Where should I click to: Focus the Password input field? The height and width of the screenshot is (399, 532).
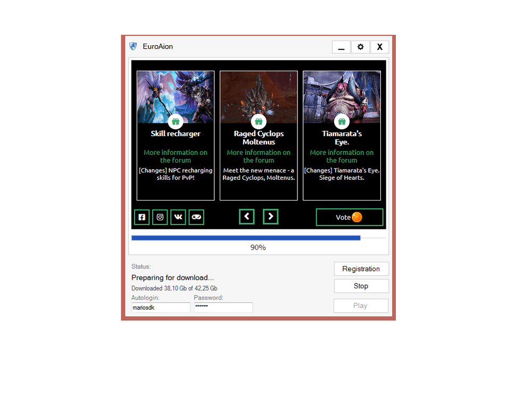coord(223,307)
